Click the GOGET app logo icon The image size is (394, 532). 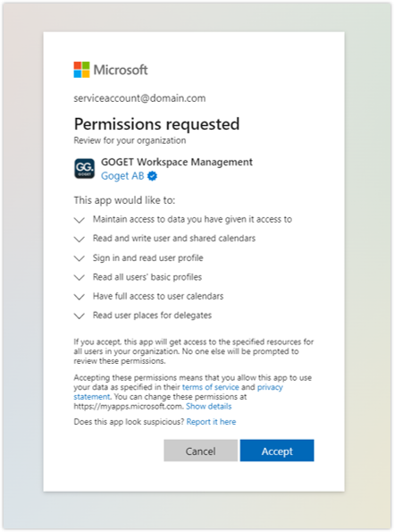point(84,168)
